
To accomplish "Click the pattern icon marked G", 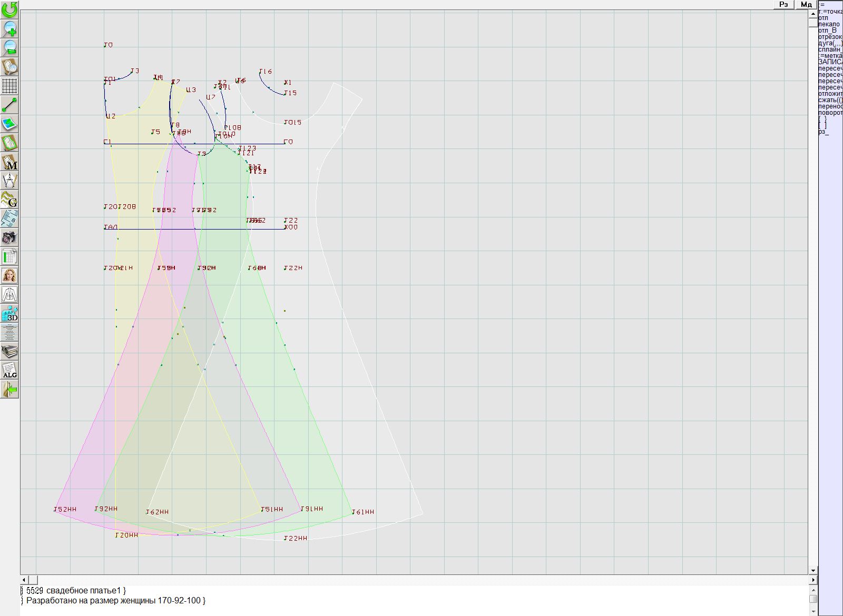I will coord(9,200).
